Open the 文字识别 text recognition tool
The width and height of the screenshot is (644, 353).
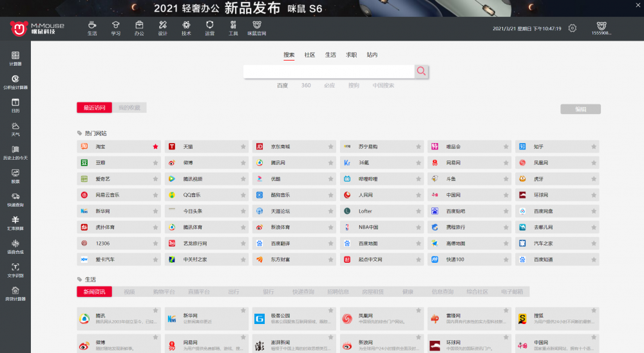pyautogui.click(x=15, y=270)
